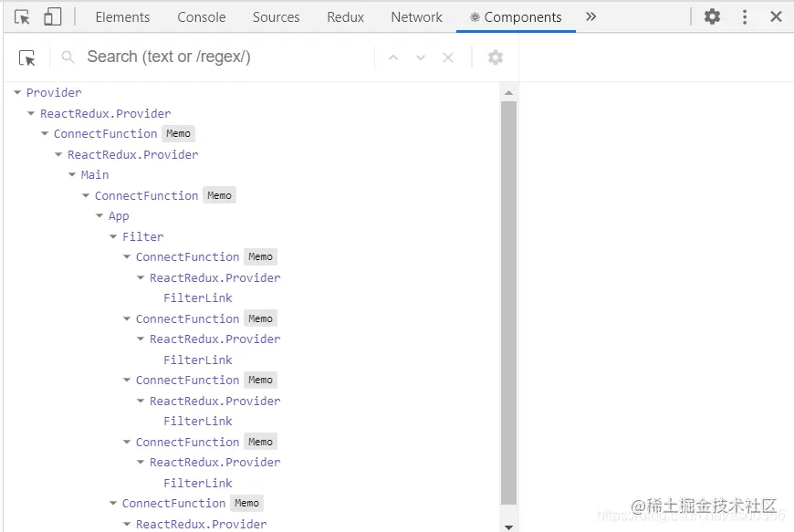This screenshot has width=794, height=532.
Task: Select the Filter component row
Action: (x=142, y=236)
